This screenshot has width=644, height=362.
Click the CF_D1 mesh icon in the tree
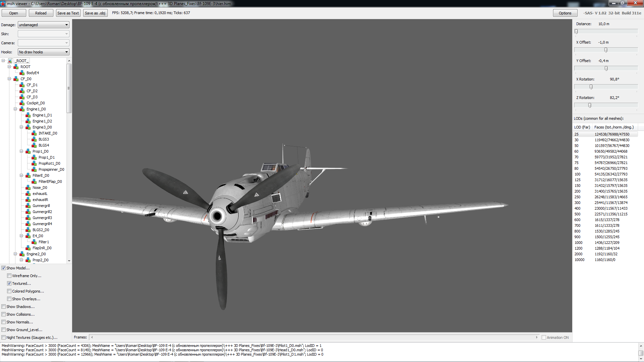coord(22,85)
